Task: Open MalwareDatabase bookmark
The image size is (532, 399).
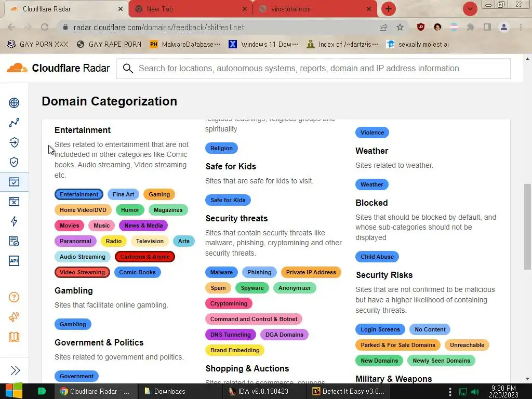Action: (185, 44)
